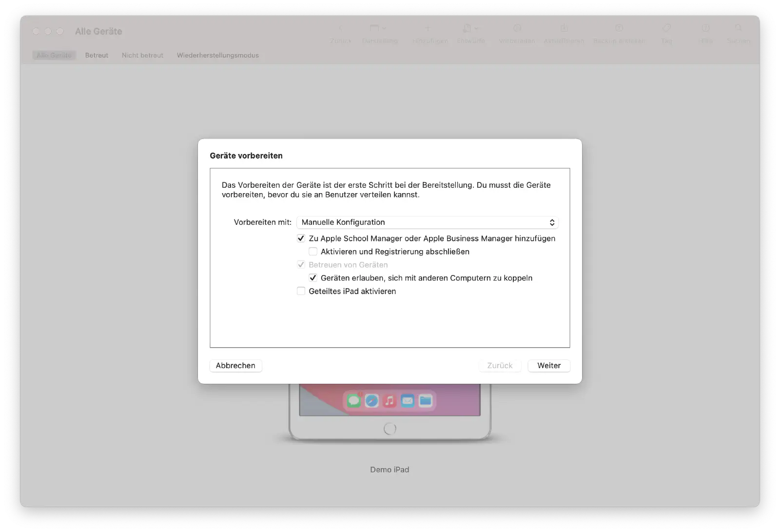Click the Zurück arrow icon in the toolbar
The height and width of the screenshot is (532, 780).
(x=341, y=29)
